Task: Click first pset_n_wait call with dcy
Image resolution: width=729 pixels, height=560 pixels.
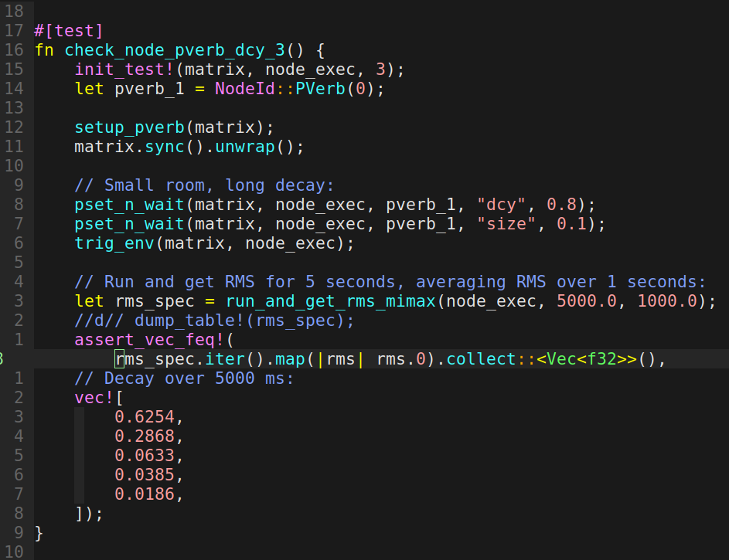Action: coord(335,205)
